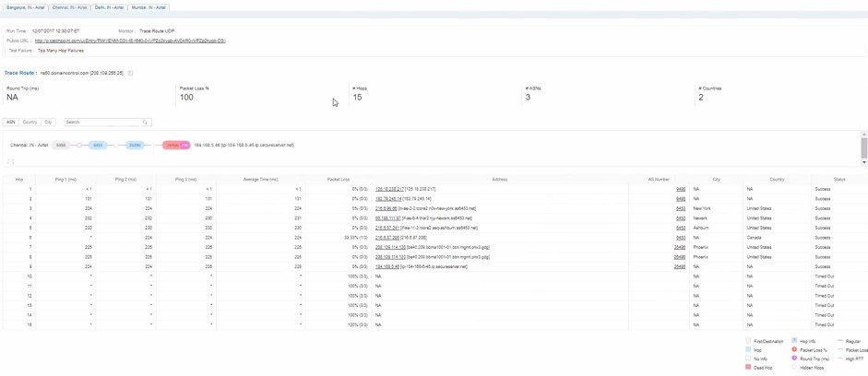Viewport: 868px width, 376px height.
Task: Click the blue 6453 ASN node in the route map
Action: click(x=98, y=145)
